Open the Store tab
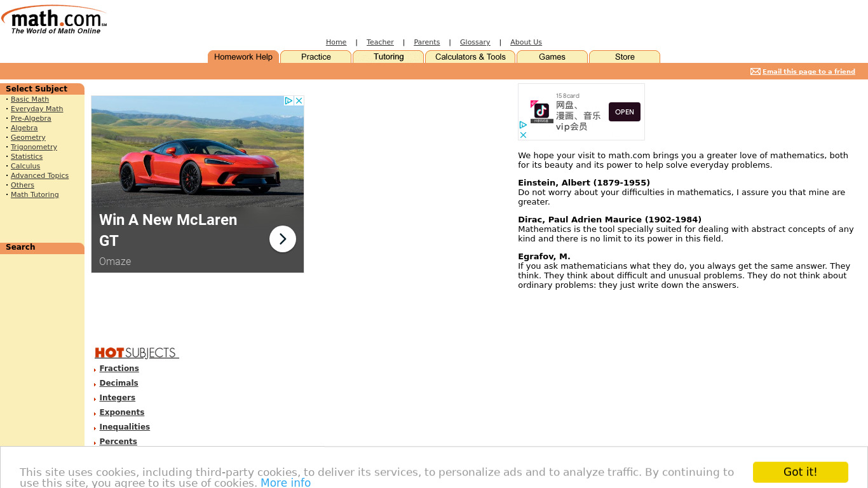 (625, 57)
